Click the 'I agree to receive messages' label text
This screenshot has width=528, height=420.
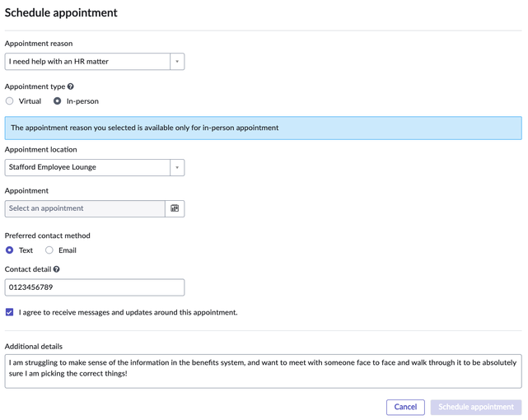click(x=128, y=313)
